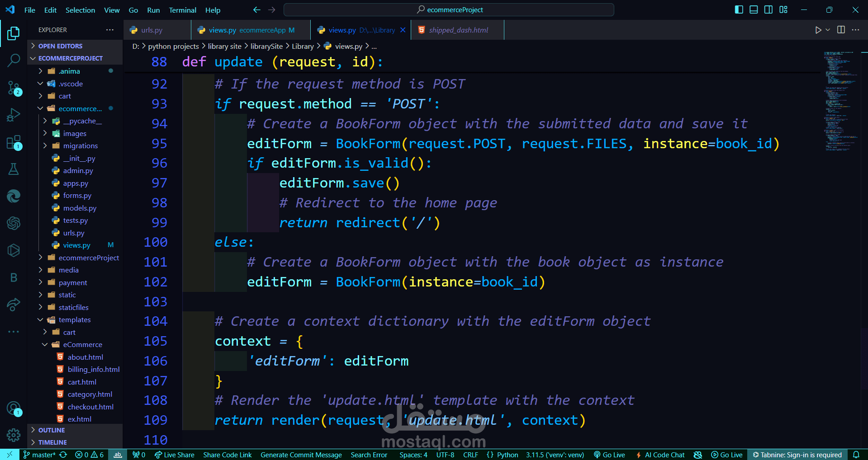Open the Edge browser tools icon
The height and width of the screenshot is (460, 868).
coord(14,196)
